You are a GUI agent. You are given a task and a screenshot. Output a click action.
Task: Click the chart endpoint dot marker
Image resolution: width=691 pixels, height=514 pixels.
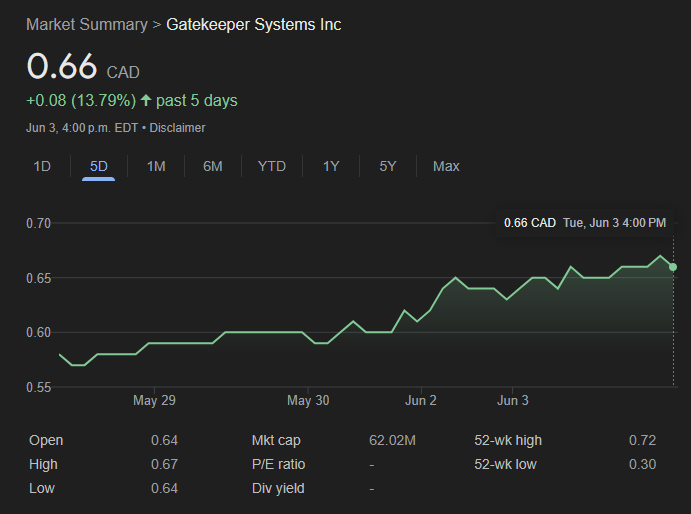tap(673, 267)
